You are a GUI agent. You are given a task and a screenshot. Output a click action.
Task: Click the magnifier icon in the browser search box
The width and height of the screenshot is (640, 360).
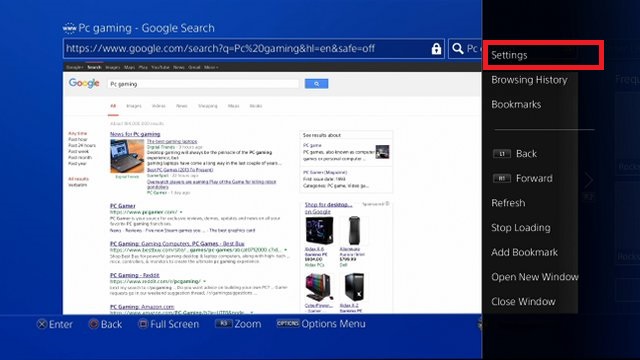coord(458,49)
